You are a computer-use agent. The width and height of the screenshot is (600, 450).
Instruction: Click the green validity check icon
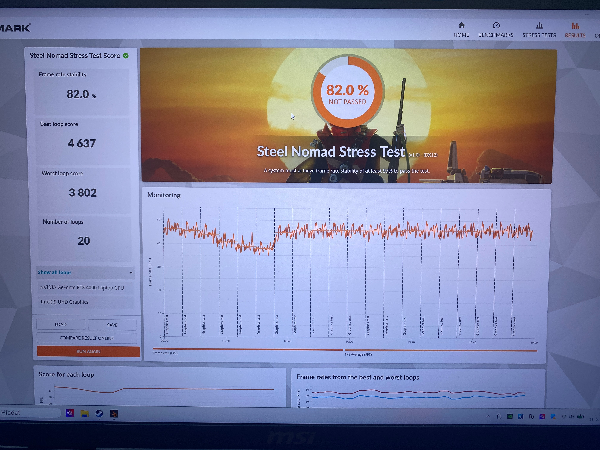[x=126, y=55]
